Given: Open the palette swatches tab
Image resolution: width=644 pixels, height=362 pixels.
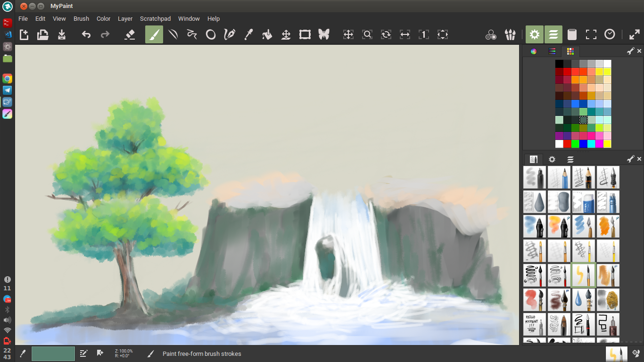Looking at the screenshot, I should tap(570, 51).
